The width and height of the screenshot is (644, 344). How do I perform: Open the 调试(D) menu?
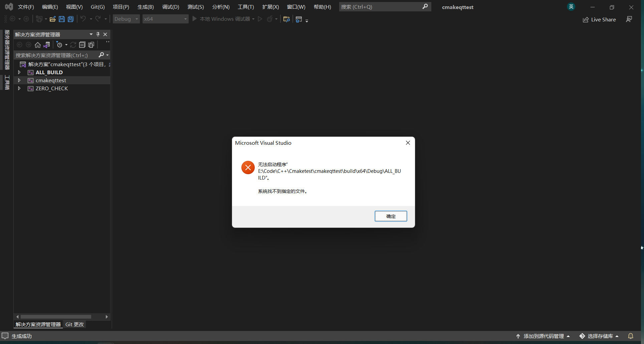click(x=171, y=7)
